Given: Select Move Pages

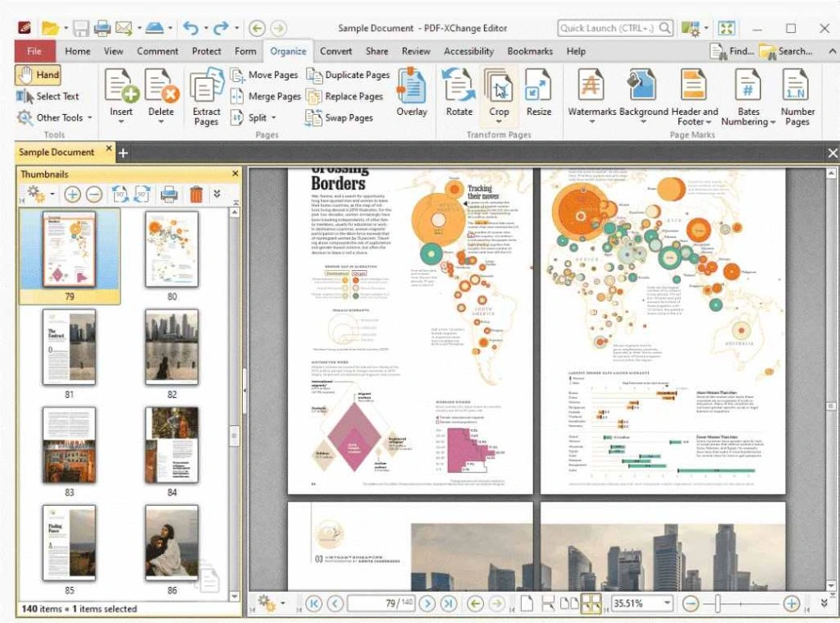Looking at the screenshot, I should click(x=264, y=75).
